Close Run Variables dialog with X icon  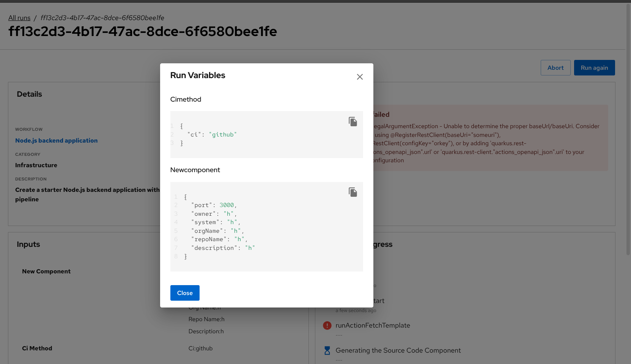(x=360, y=77)
